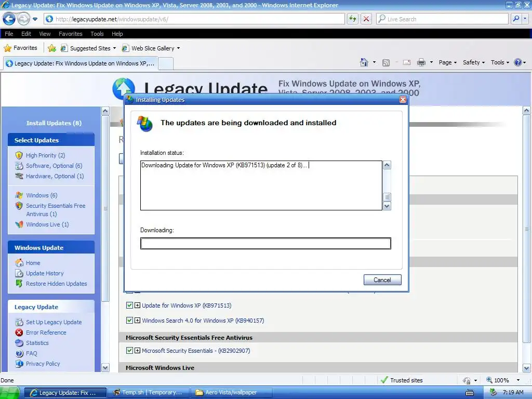Click the search magnifier button
The height and width of the screenshot is (399, 532).
pyautogui.click(x=516, y=19)
